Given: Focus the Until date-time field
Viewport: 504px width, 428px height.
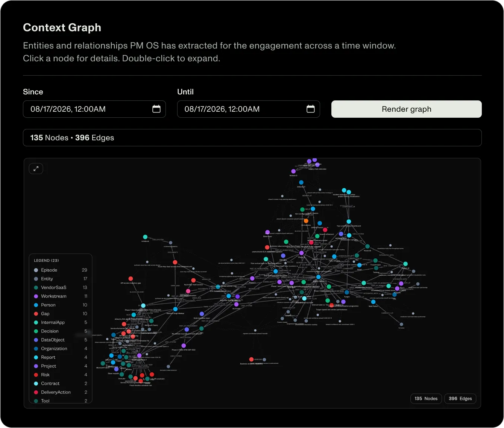Looking at the screenshot, I should coord(249,109).
